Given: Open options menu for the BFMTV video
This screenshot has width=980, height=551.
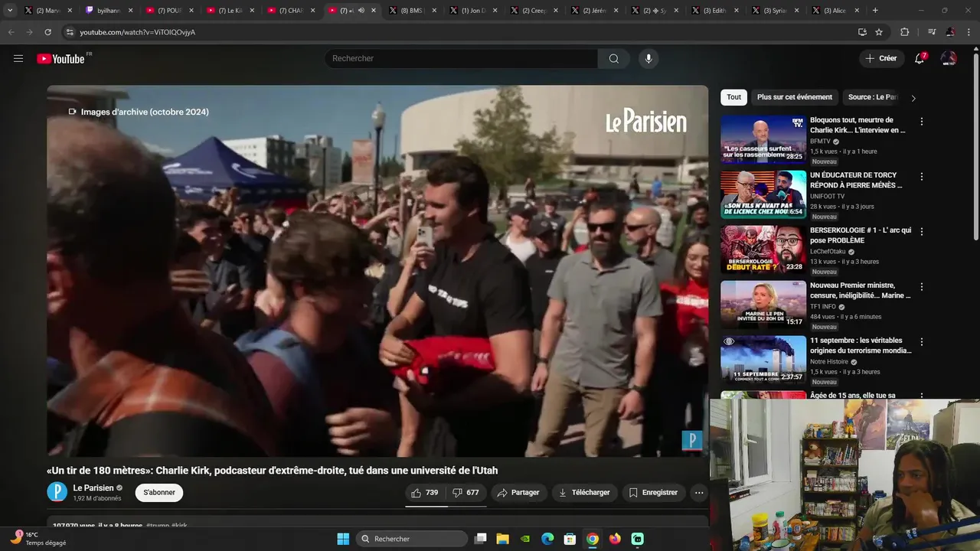Looking at the screenshot, I should [x=922, y=121].
